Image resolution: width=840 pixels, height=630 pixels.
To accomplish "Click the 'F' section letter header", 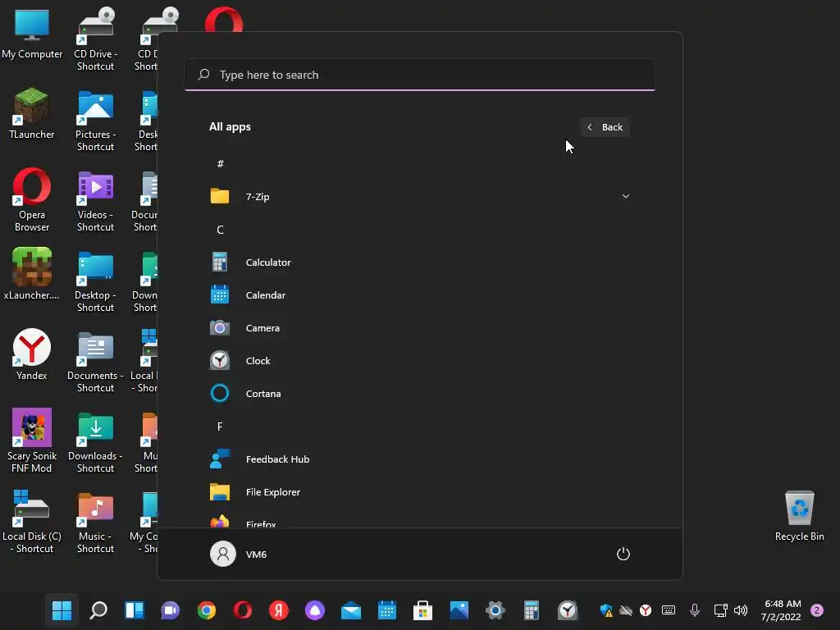I will pos(220,427).
